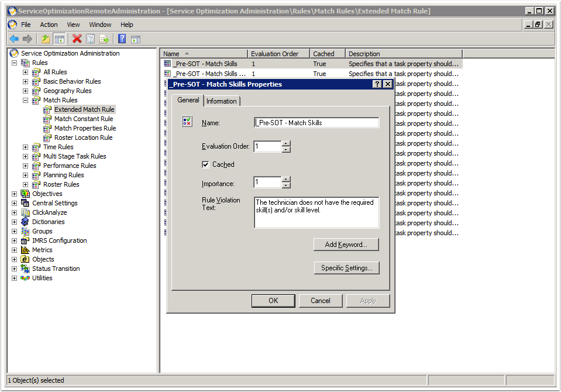The width and height of the screenshot is (561, 392).
Task: Click the Export List toolbar icon
Action: coord(104,39)
